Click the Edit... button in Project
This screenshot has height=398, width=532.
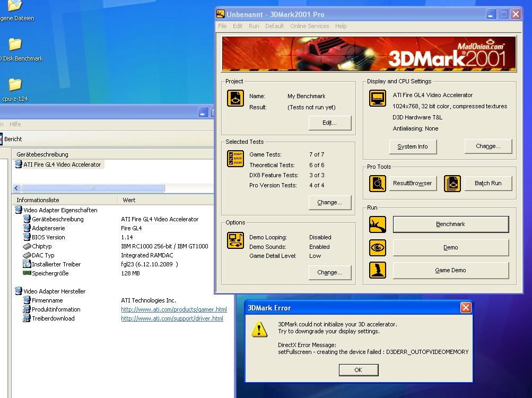[x=330, y=123]
